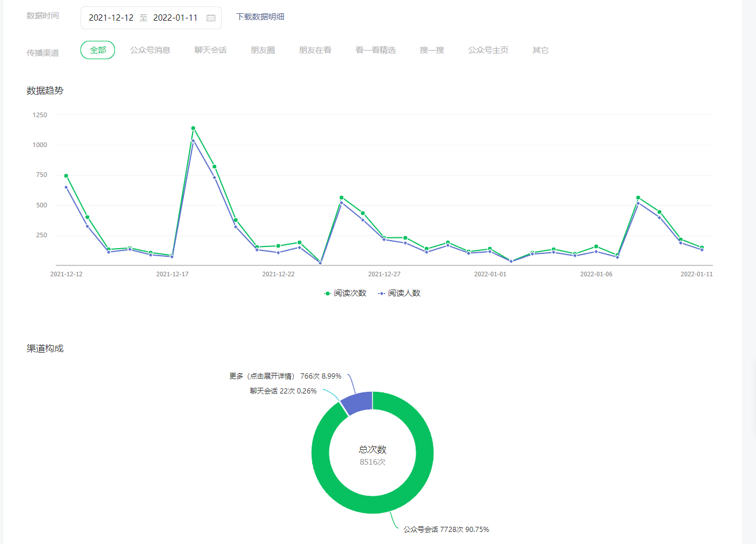Click the peak green data point near 2021-12-18

(193, 128)
